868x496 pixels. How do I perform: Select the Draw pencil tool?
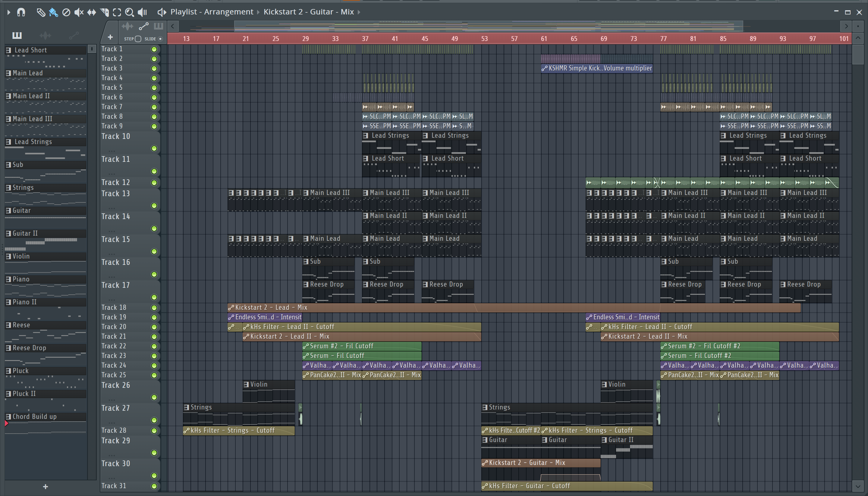41,12
